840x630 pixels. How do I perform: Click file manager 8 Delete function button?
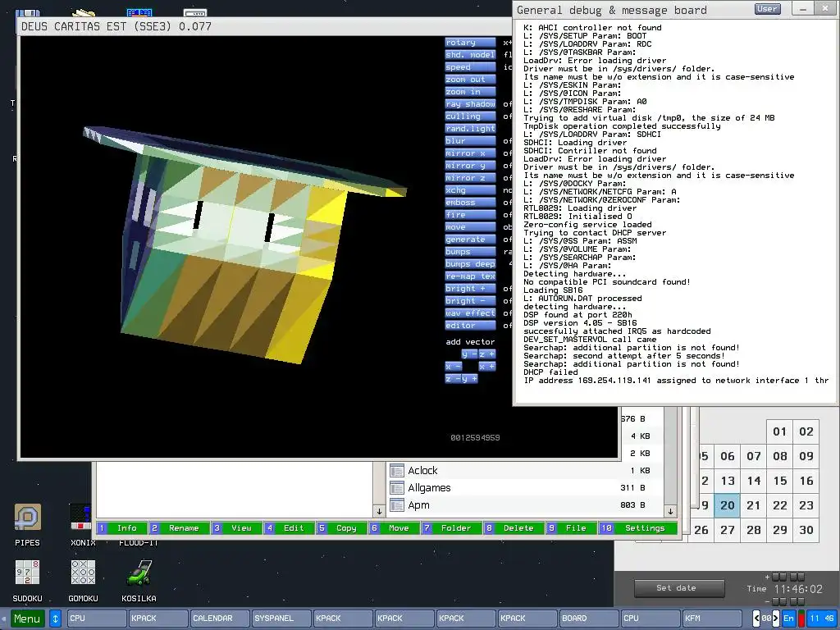tap(514, 528)
